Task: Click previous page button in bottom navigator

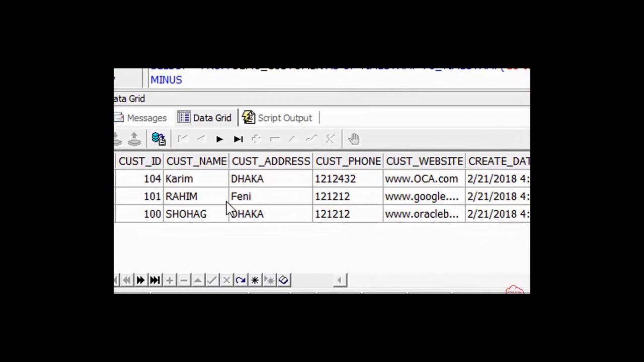Action: [126, 280]
